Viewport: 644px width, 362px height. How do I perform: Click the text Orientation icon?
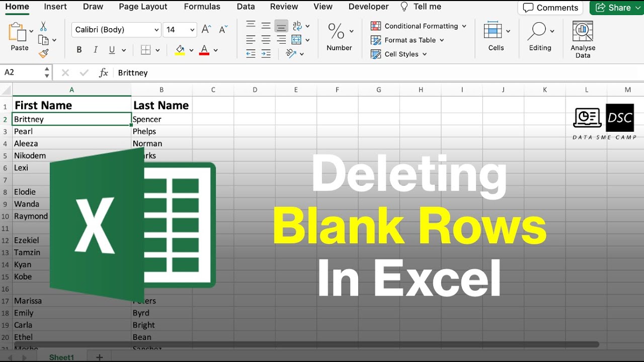(x=291, y=53)
